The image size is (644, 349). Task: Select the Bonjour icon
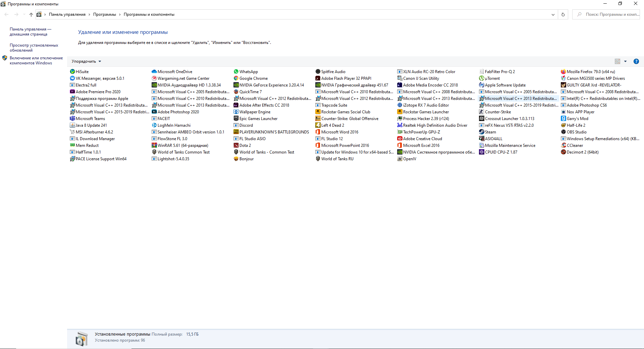point(236,159)
